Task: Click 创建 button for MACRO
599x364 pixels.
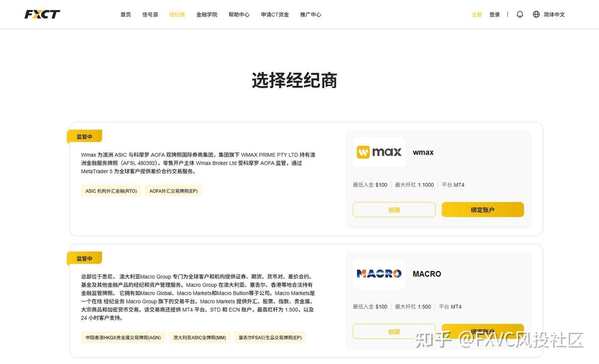Action: tap(394, 331)
